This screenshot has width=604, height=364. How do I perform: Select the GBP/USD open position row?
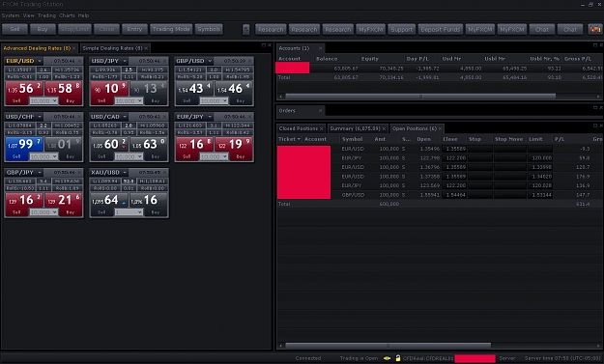pyautogui.click(x=440, y=195)
